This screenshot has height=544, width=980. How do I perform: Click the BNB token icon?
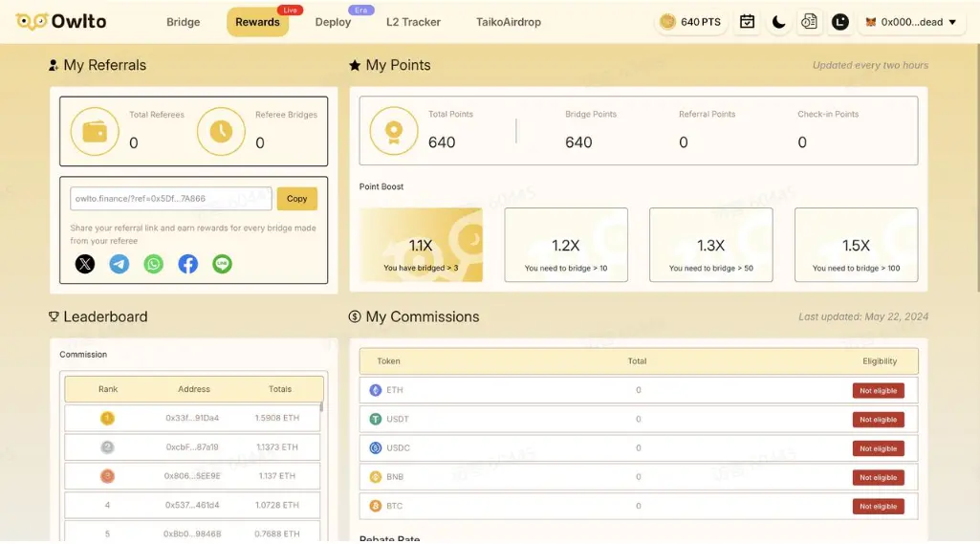tap(376, 476)
